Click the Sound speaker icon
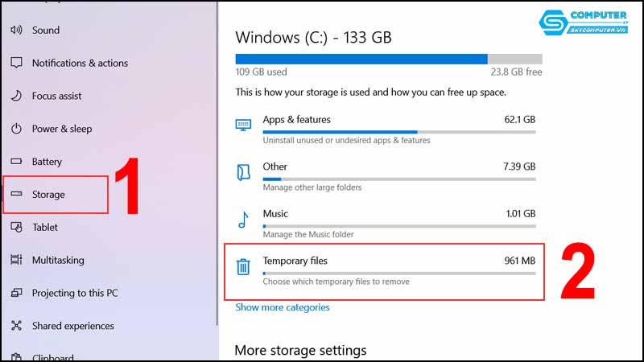Viewport: 644px width, 362px height. coord(16,31)
